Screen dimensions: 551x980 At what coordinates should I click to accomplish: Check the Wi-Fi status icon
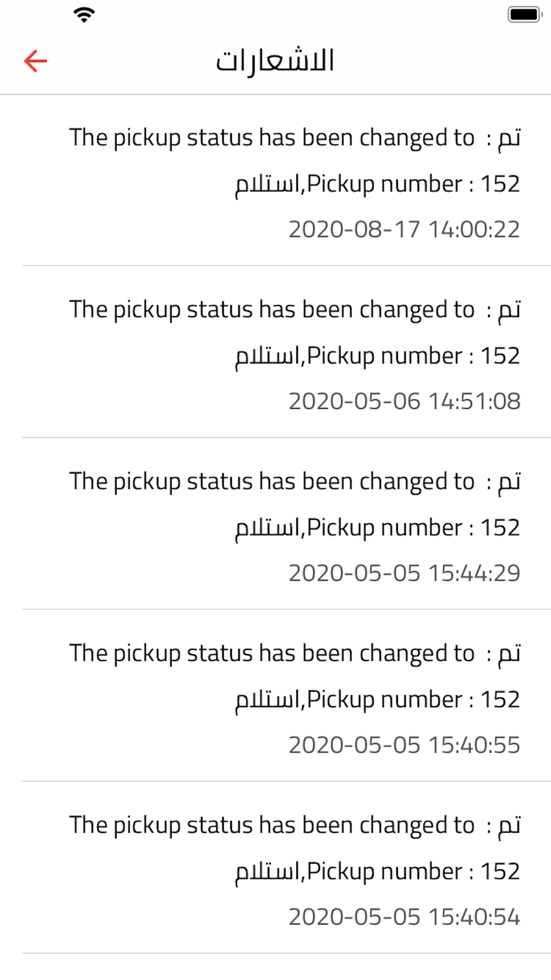coord(84,14)
